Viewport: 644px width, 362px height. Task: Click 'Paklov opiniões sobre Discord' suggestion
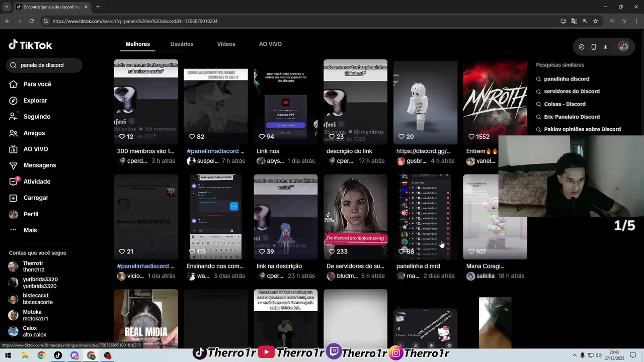[x=582, y=129]
